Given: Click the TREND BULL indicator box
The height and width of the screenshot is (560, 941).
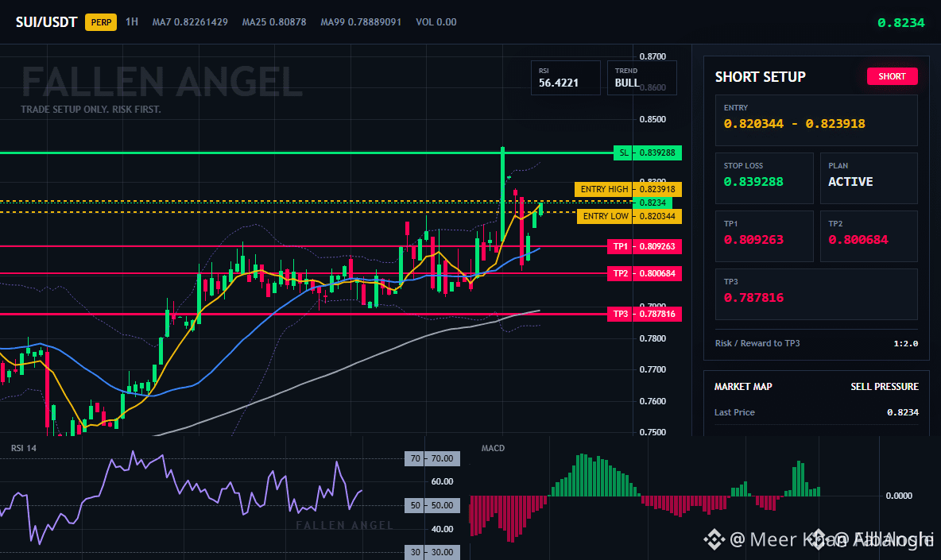Looking at the screenshot, I should (641, 78).
